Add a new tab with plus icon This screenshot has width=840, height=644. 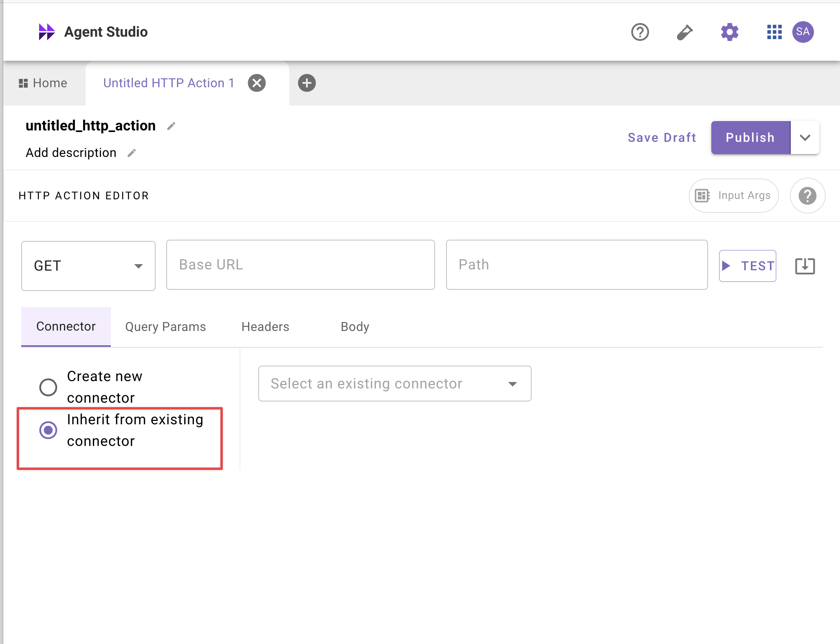[307, 83]
